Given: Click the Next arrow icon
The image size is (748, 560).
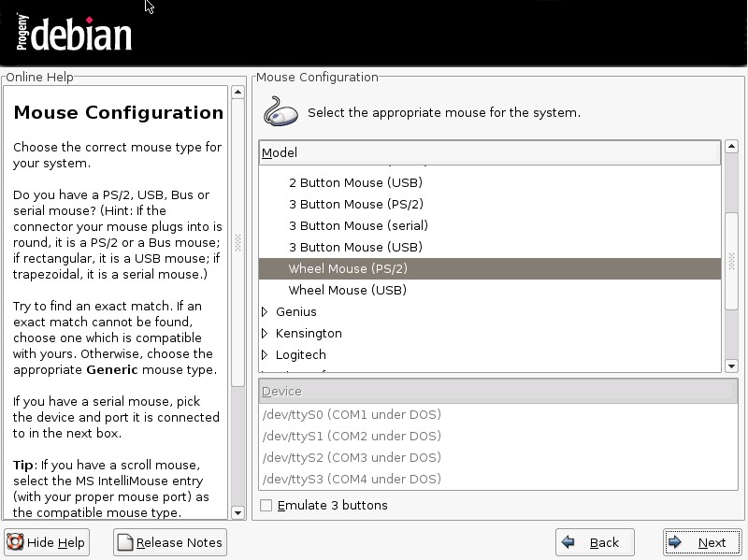Looking at the screenshot, I should [x=675, y=542].
